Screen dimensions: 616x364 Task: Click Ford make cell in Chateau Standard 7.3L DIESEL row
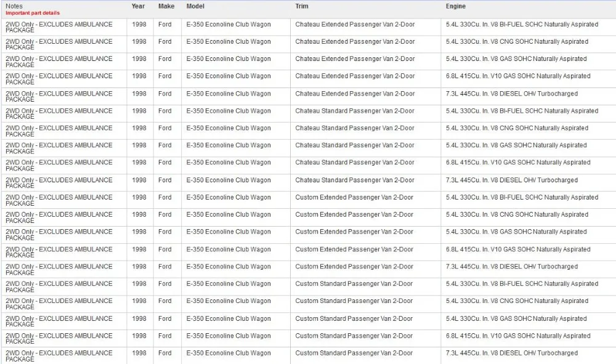[x=165, y=180]
